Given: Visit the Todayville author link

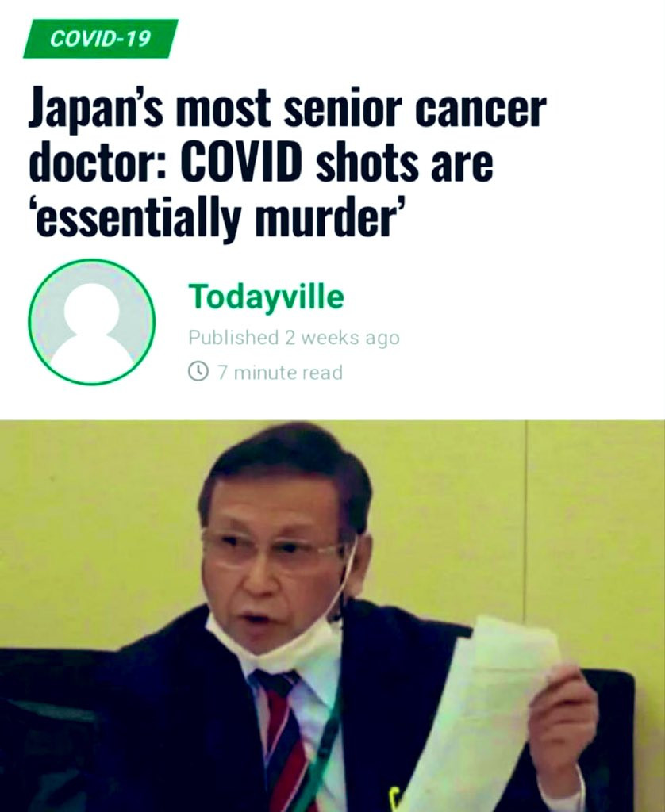Looking at the screenshot, I should point(266,297).
